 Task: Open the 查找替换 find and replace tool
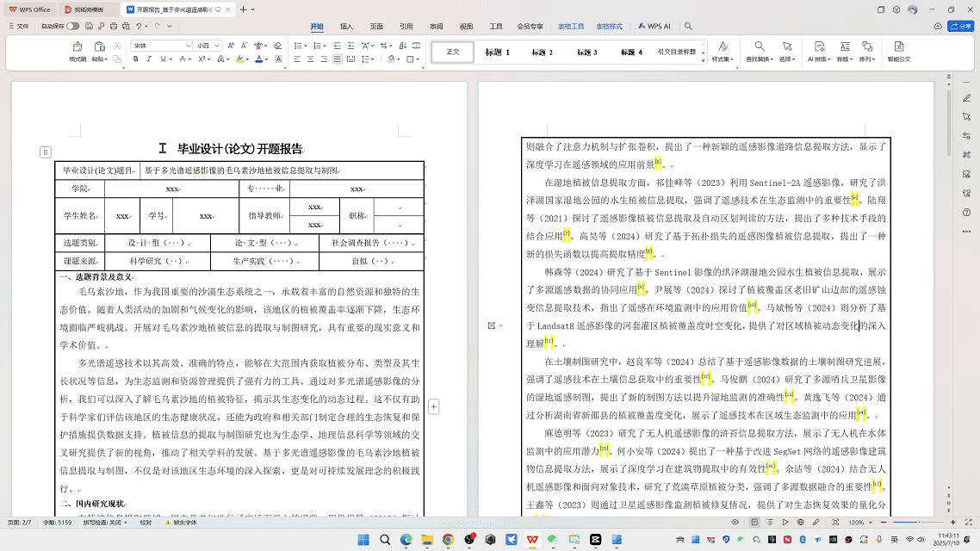click(x=760, y=53)
